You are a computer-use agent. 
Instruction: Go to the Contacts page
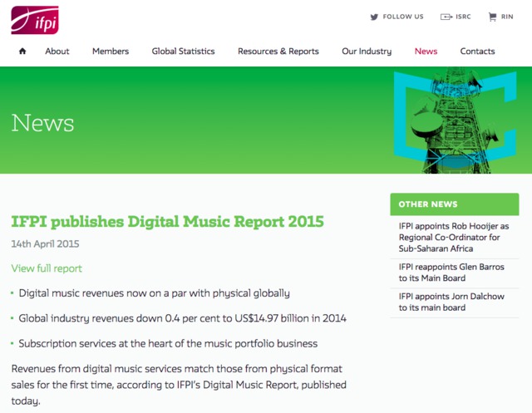point(477,52)
